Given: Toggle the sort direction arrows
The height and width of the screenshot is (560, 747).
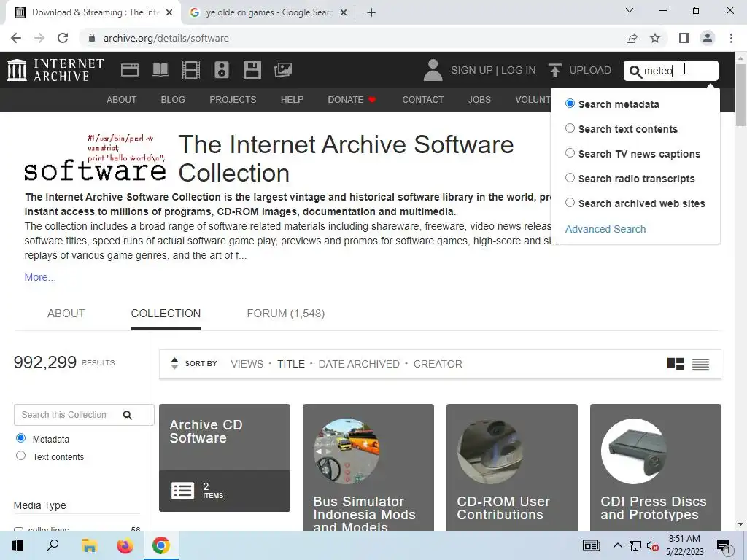Looking at the screenshot, I should click(174, 364).
